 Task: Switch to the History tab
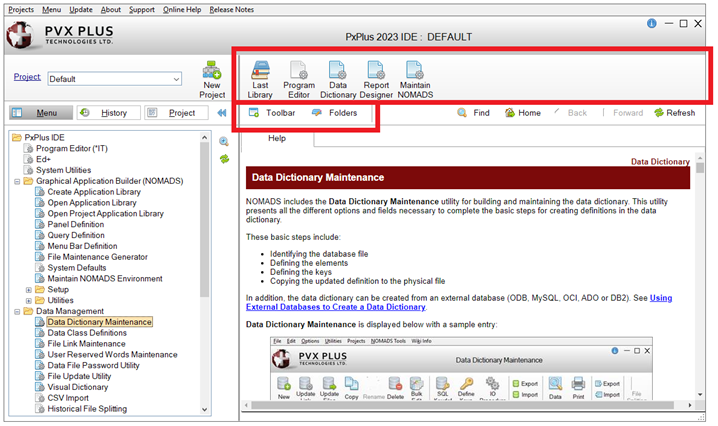105,113
